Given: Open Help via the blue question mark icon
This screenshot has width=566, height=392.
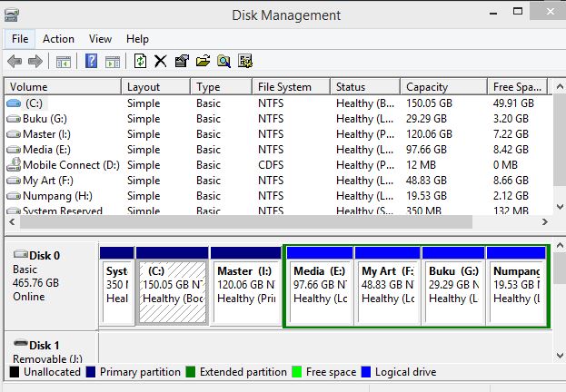Looking at the screenshot, I should click(x=91, y=61).
